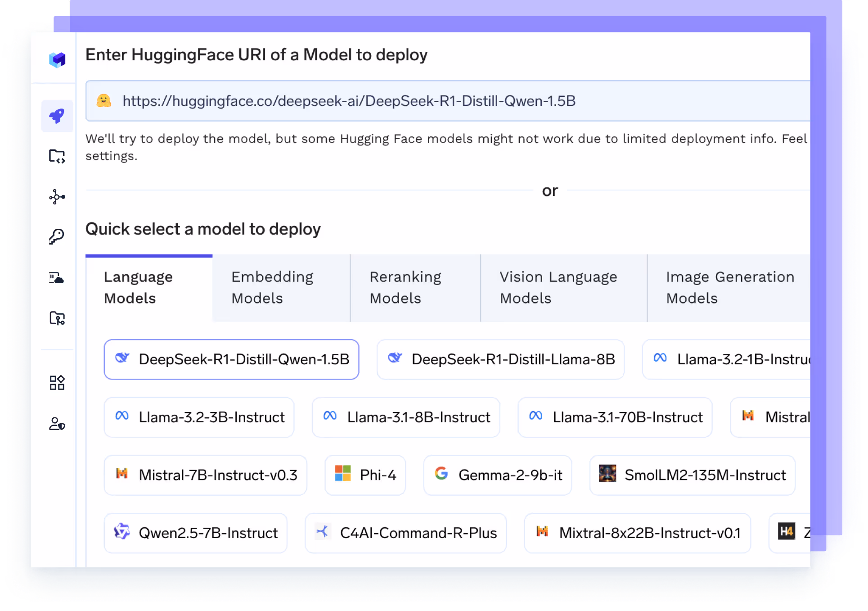Click the rocket deploy icon in sidebar

point(57,116)
